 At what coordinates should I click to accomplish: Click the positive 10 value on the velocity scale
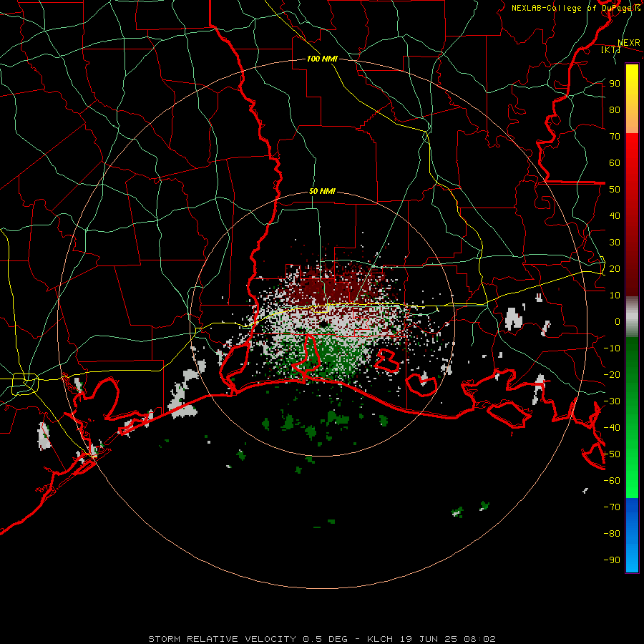(x=615, y=296)
